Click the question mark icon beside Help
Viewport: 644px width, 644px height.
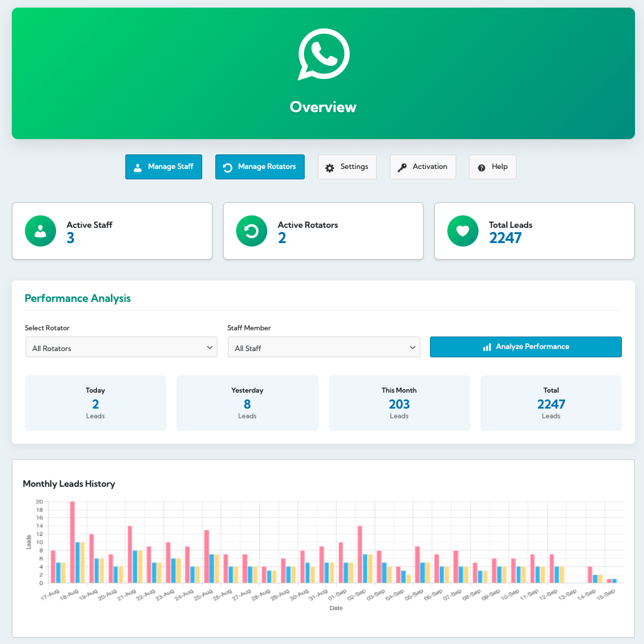[x=481, y=168]
